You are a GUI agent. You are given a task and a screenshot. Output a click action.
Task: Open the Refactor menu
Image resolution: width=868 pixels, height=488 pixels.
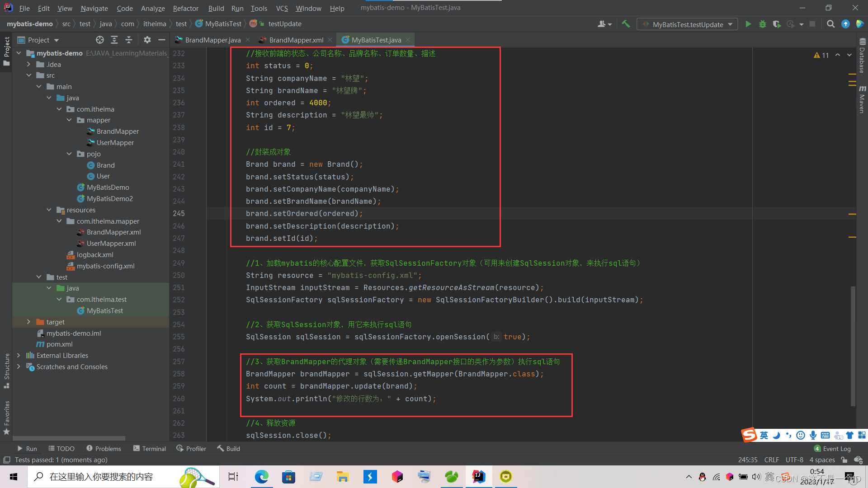click(185, 8)
